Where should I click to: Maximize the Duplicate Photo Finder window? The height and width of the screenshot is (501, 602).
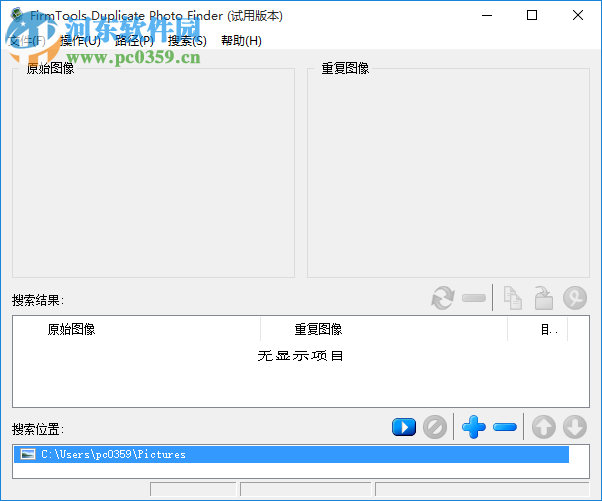tap(532, 15)
